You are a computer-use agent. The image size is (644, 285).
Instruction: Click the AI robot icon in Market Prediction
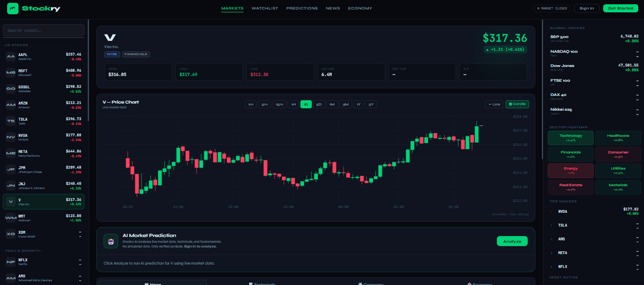(111, 241)
